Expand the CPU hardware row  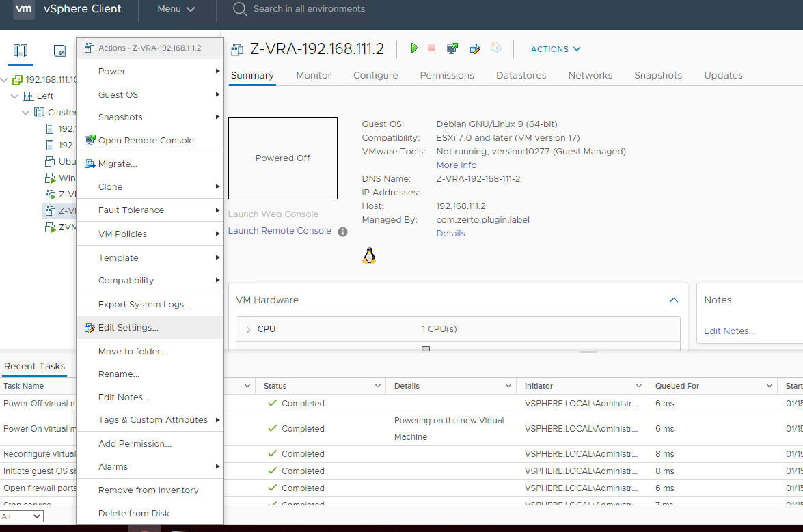pyautogui.click(x=248, y=329)
